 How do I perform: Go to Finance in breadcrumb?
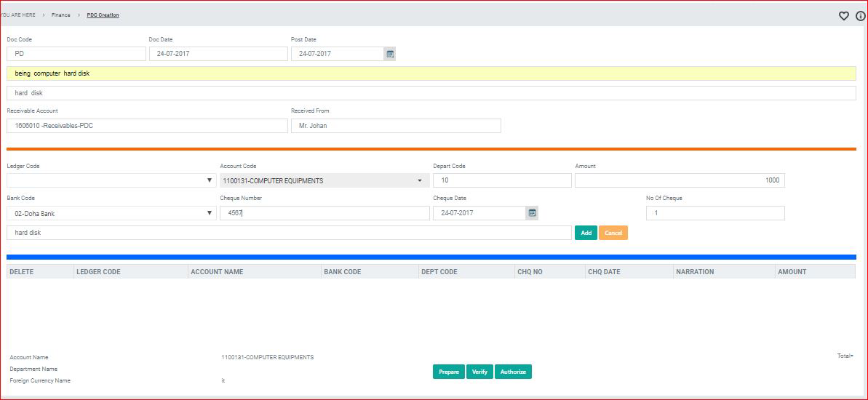[x=61, y=15]
